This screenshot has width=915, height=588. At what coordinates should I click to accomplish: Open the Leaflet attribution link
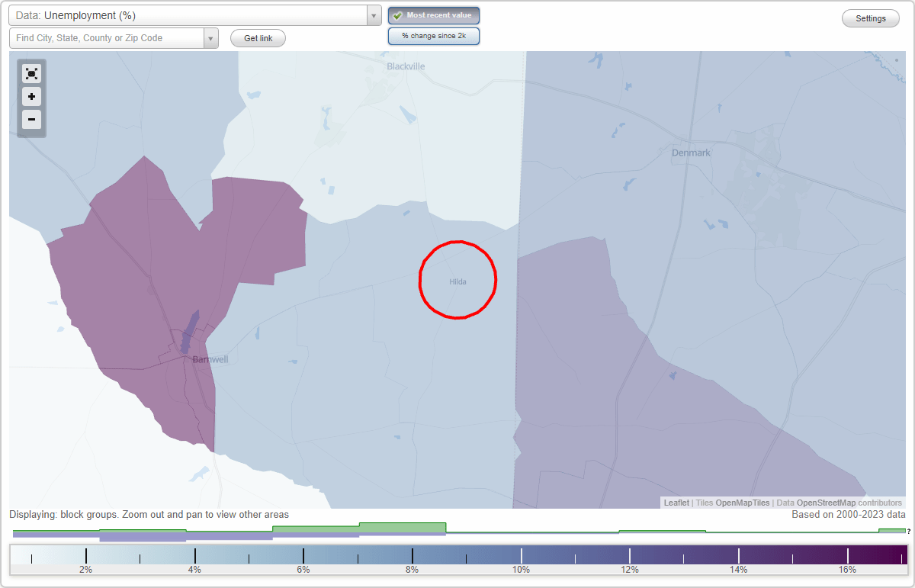[x=676, y=503]
